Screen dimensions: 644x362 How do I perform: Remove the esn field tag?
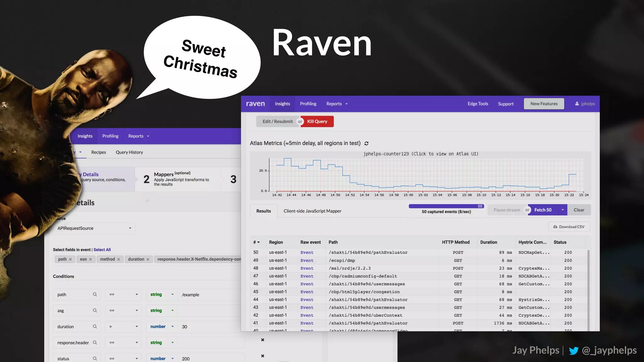(x=91, y=259)
